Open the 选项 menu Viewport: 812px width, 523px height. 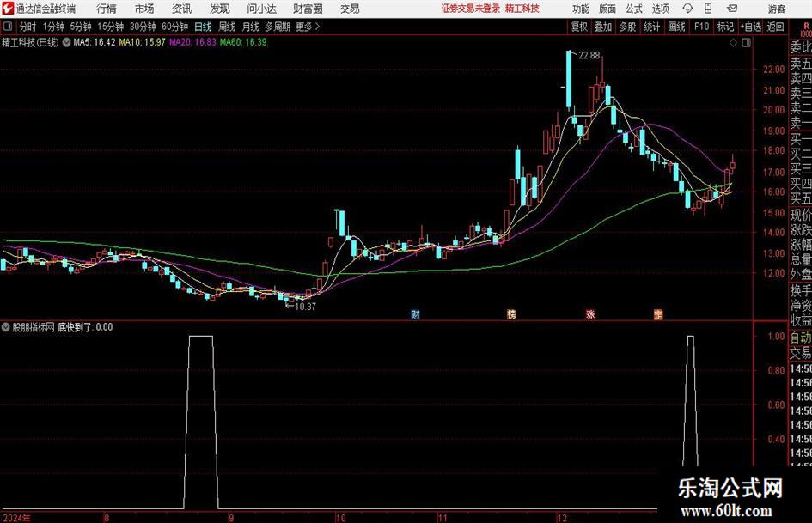click(660, 9)
